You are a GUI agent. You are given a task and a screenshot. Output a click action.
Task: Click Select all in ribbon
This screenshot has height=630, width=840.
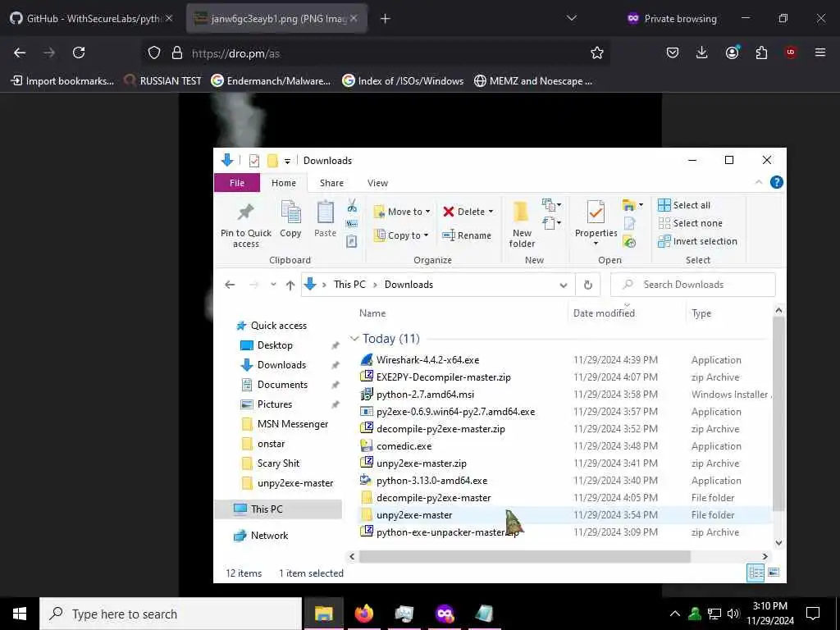coord(684,204)
